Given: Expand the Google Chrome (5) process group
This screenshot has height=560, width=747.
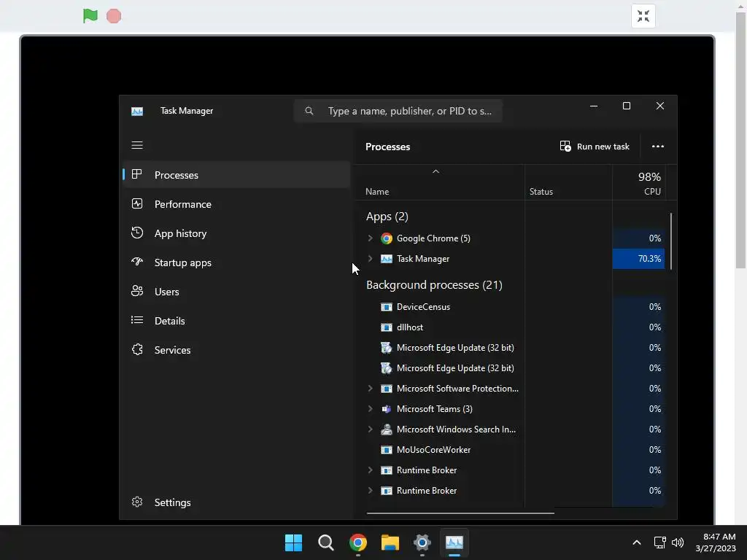Looking at the screenshot, I should [370, 238].
